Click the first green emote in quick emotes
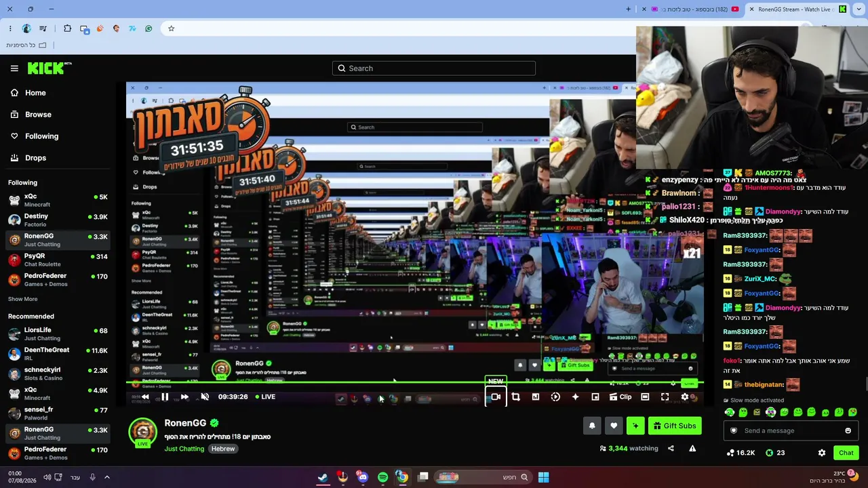 coord(730,412)
